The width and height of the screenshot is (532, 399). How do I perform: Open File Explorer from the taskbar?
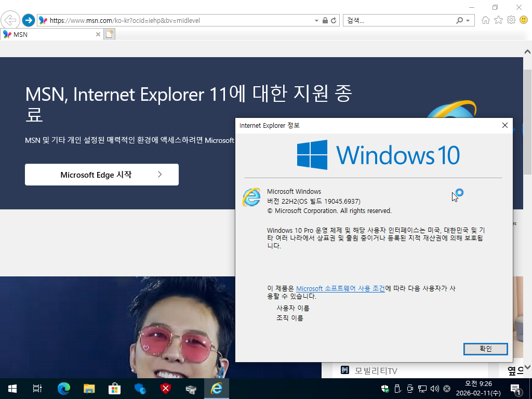pyautogui.click(x=89, y=389)
